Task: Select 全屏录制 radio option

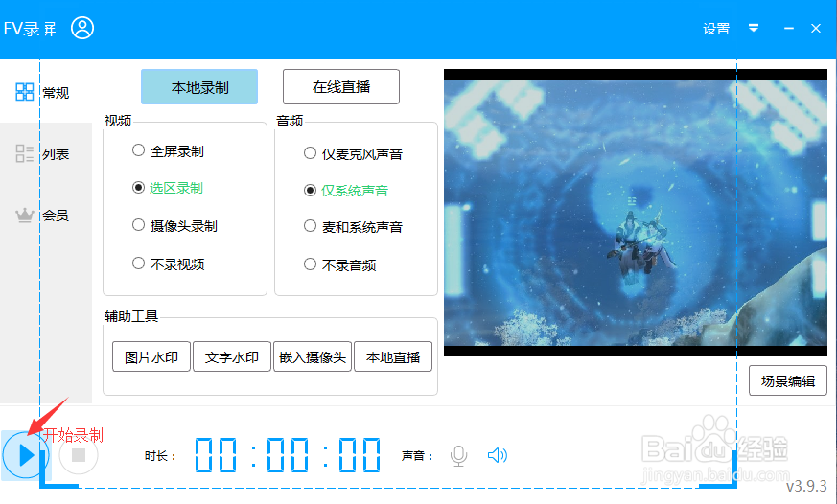Action: (x=168, y=151)
